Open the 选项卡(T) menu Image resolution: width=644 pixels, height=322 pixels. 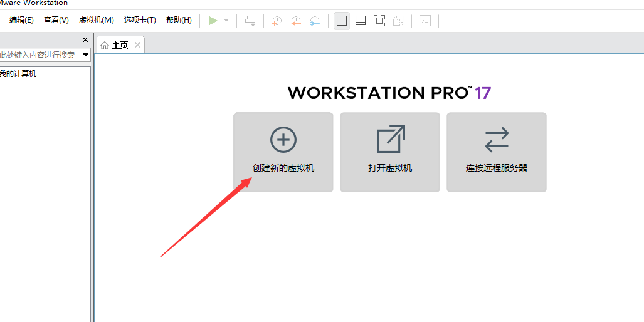pyautogui.click(x=140, y=20)
